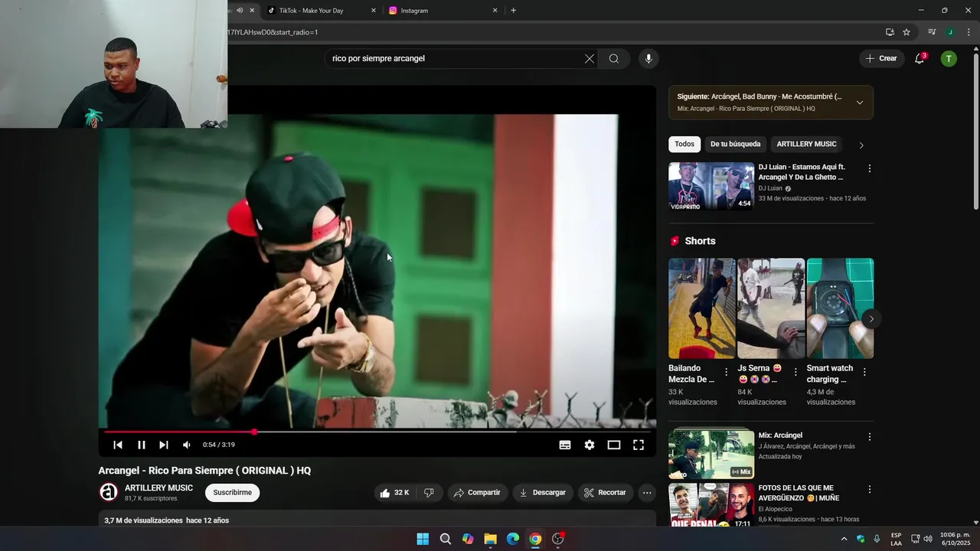Open FOTOS DE LAS QUE ME AVERGÜENZO video
Viewport: 980px width, 551px height.
[x=711, y=505]
